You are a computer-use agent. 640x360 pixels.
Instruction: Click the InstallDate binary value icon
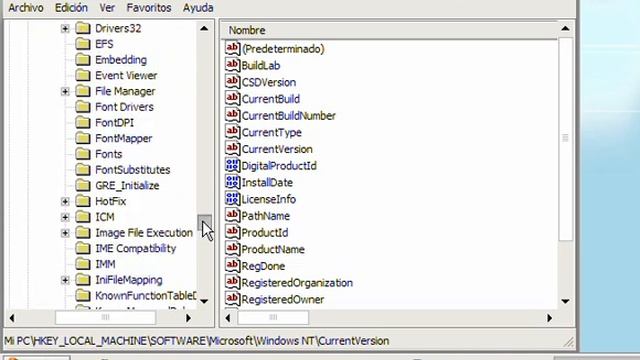pyautogui.click(x=232, y=182)
